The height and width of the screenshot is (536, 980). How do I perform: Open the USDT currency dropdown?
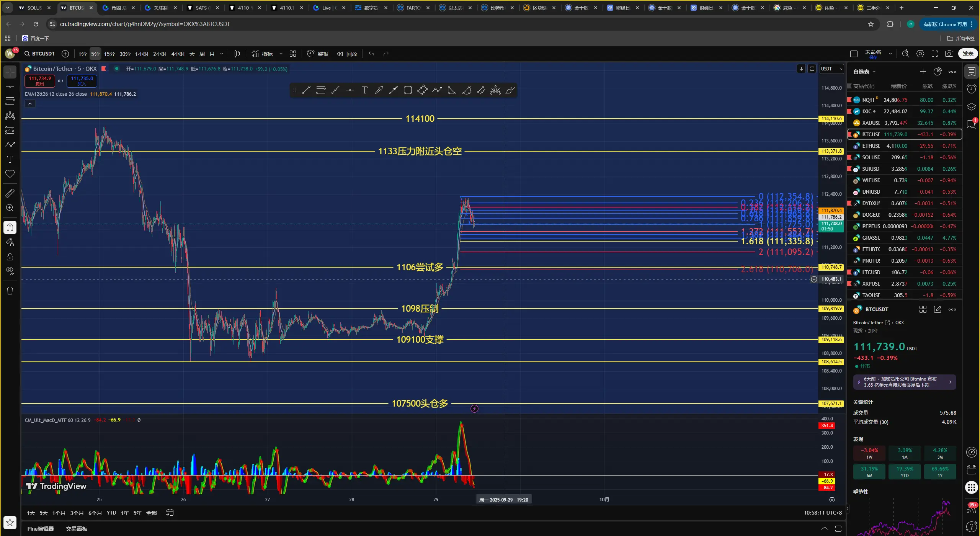click(x=831, y=69)
